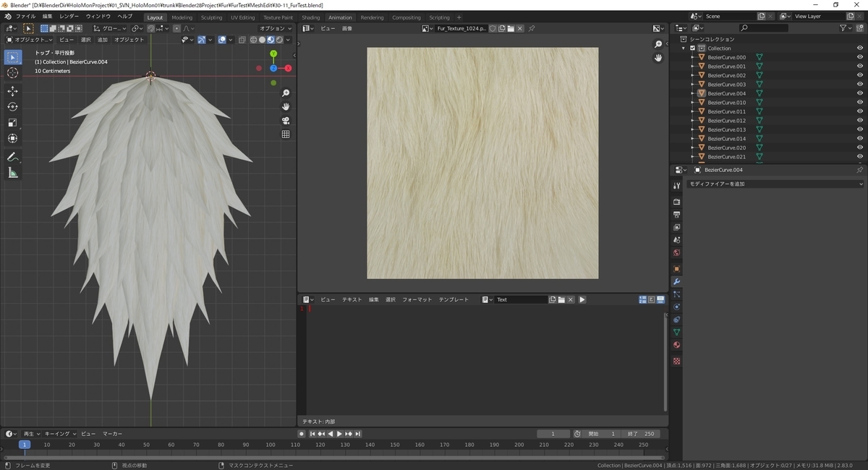Run the script with the play button
The image size is (868, 470).
coord(582,299)
